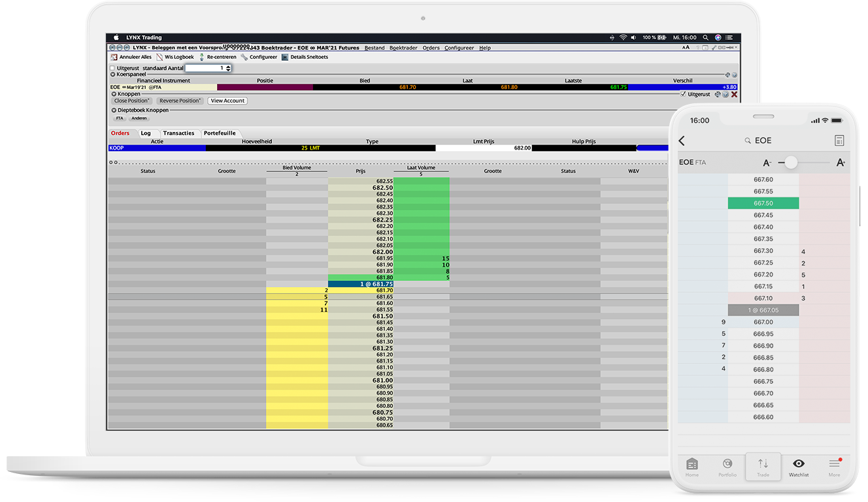Tap the Trade button in the phone nav
The image size is (868, 502).
click(763, 467)
